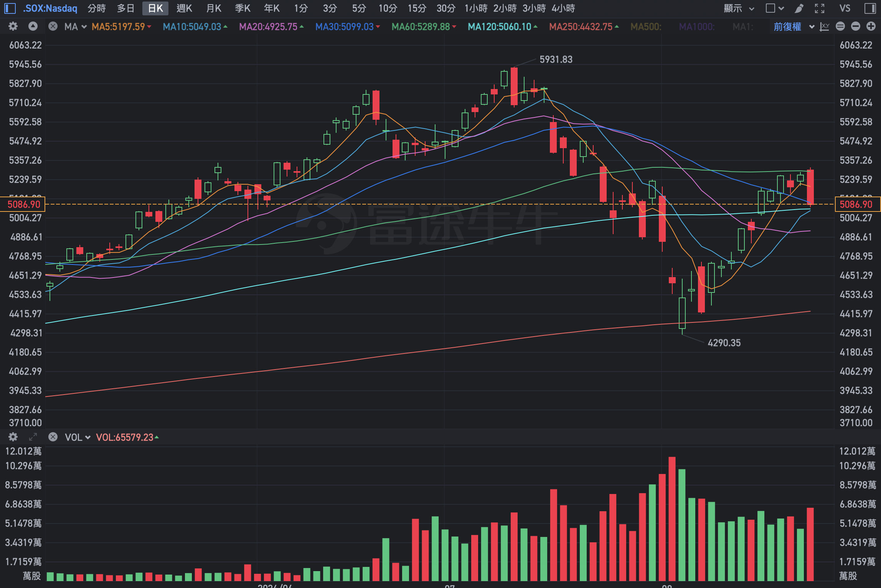Image resolution: width=881 pixels, height=588 pixels.
Task: Open the 前復權 adjustment dropdown
Action: coord(793,26)
